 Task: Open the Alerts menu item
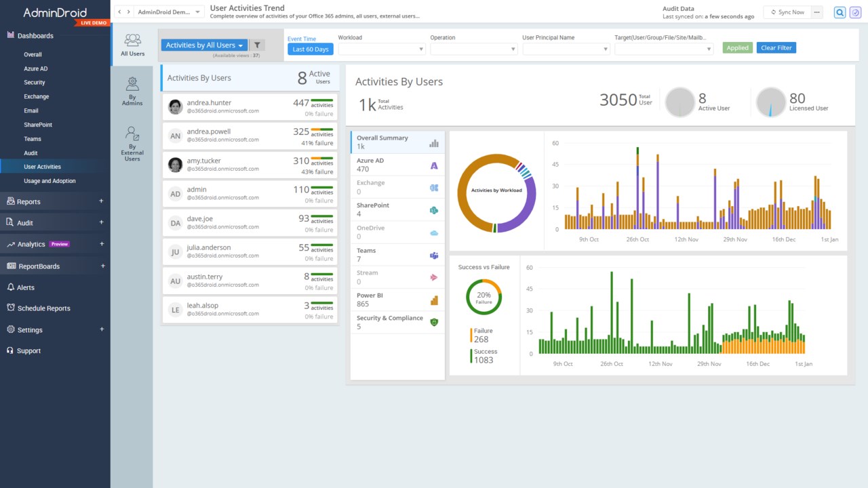[26, 287]
